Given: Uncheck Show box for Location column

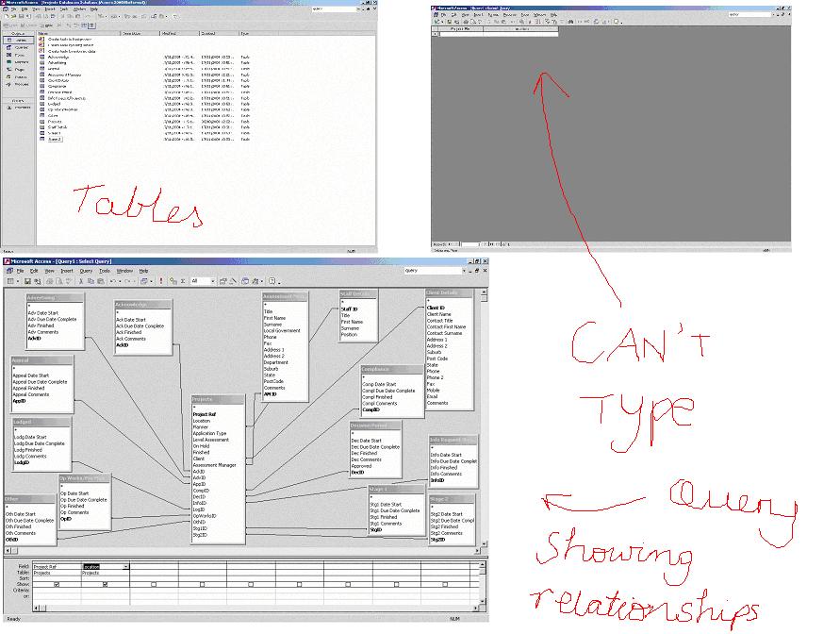Looking at the screenshot, I should click(x=105, y=585).
